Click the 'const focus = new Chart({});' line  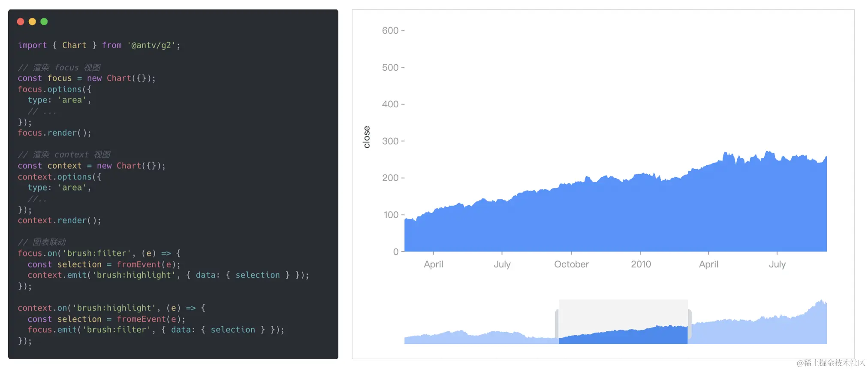(x=87, y=78)
